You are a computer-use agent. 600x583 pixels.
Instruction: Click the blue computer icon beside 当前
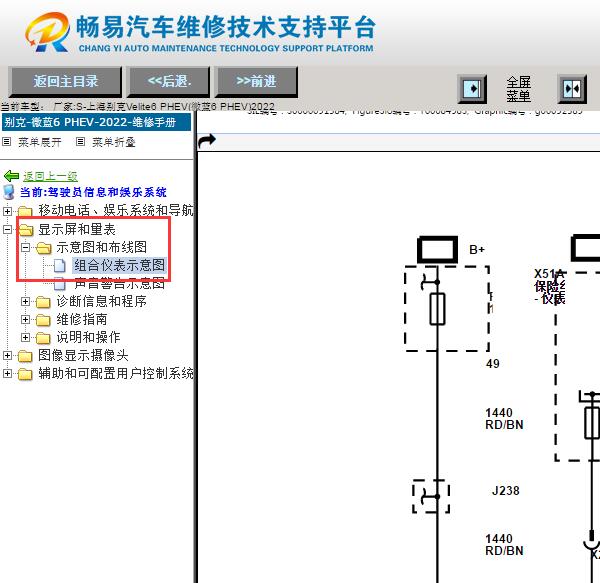(9, 192)
